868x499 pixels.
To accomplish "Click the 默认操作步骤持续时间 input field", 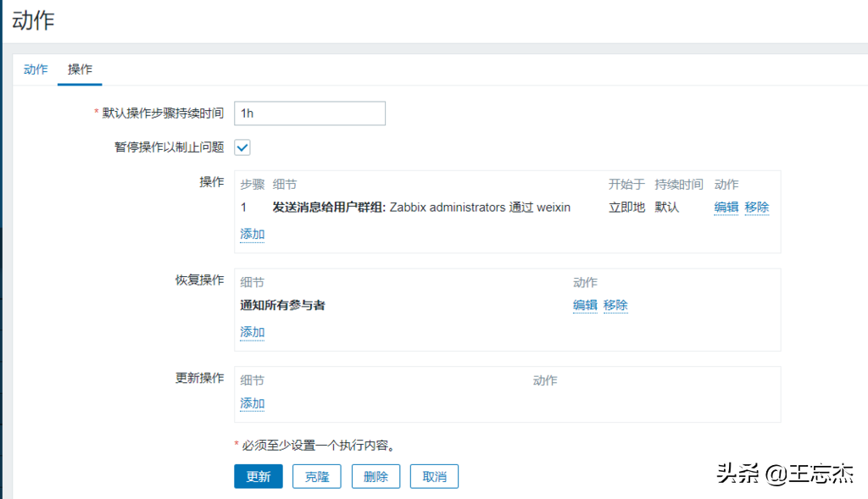I will point(309,114).
